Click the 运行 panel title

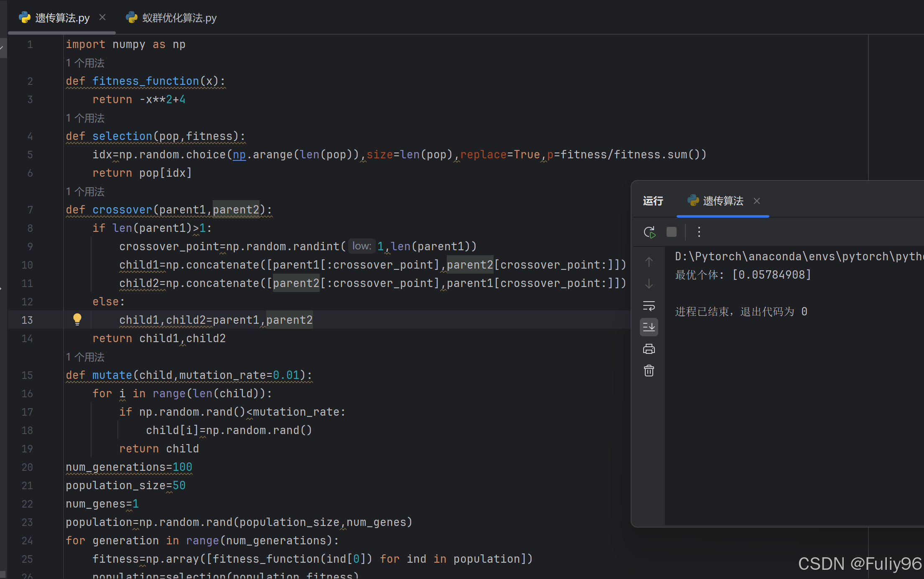653,201
